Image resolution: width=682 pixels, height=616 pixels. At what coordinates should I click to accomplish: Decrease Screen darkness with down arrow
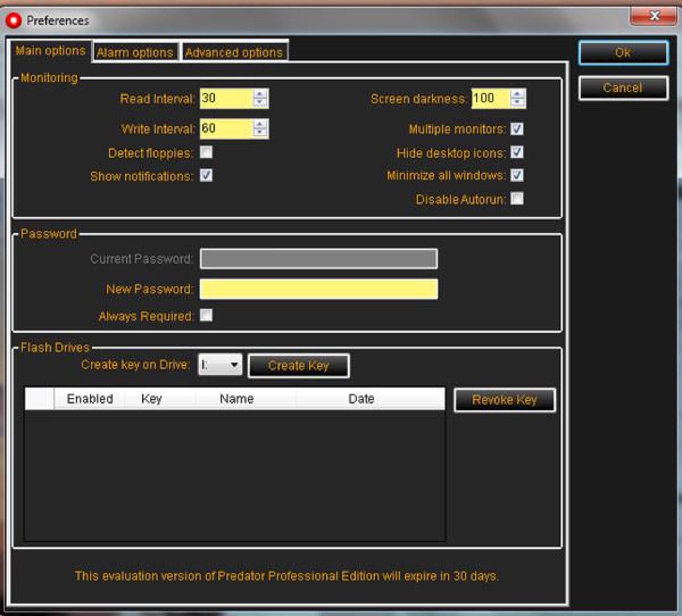pyautogui.click(x=517, y=102)
